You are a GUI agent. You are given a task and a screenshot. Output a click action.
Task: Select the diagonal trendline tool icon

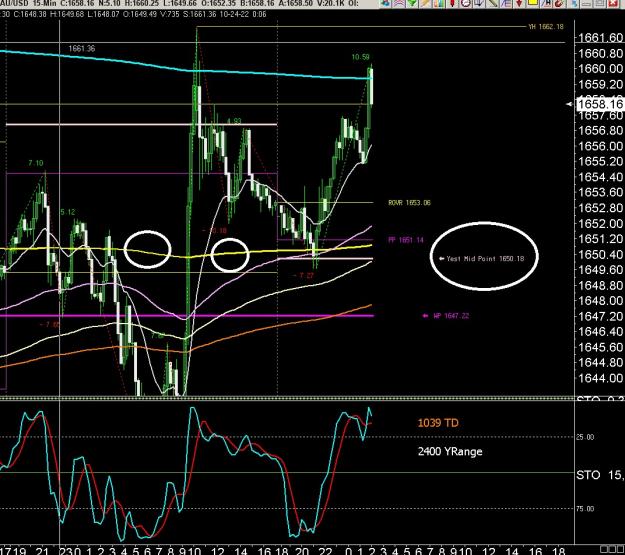click(493, 3)
